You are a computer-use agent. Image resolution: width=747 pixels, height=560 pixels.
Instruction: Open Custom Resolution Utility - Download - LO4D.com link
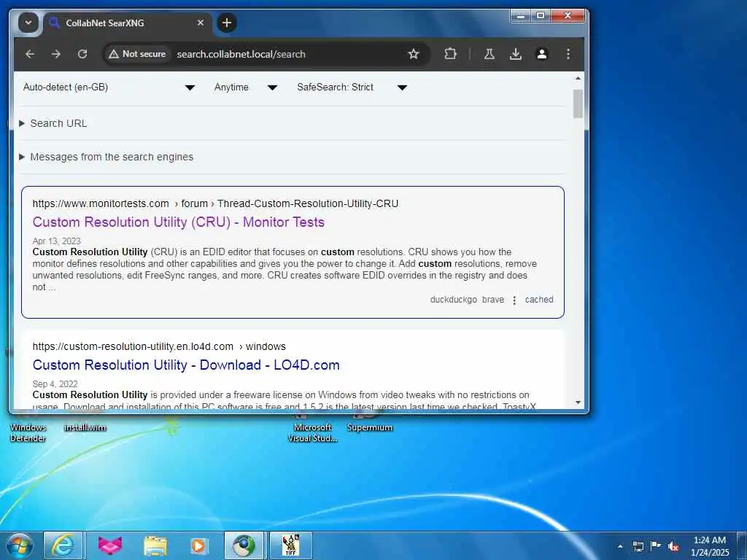(x=186, y=365)
